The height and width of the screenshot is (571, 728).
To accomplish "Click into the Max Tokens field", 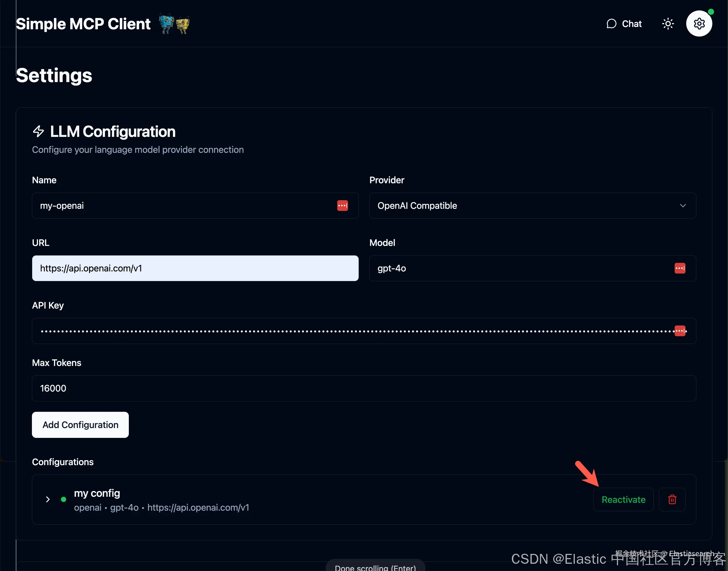I will point(364,388).
